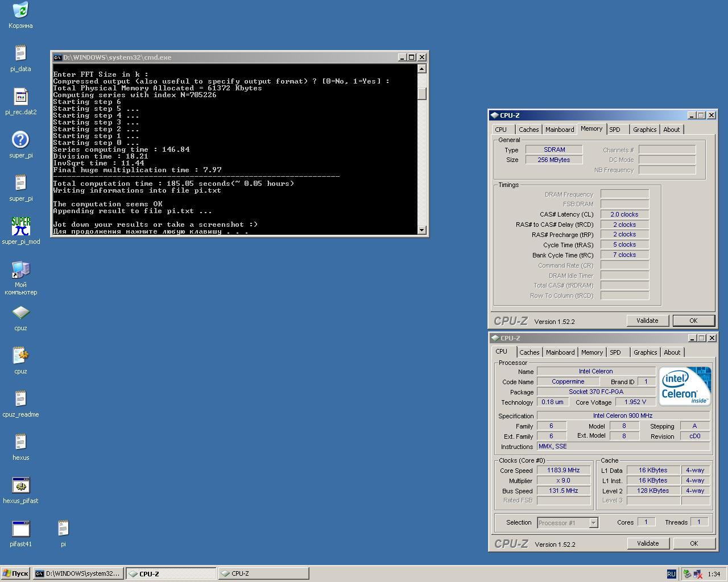728x582 pixels.
Task: Open Graphics tab in lower CPU-Z window
Action: pyautogui.click(x=646, y=352)
